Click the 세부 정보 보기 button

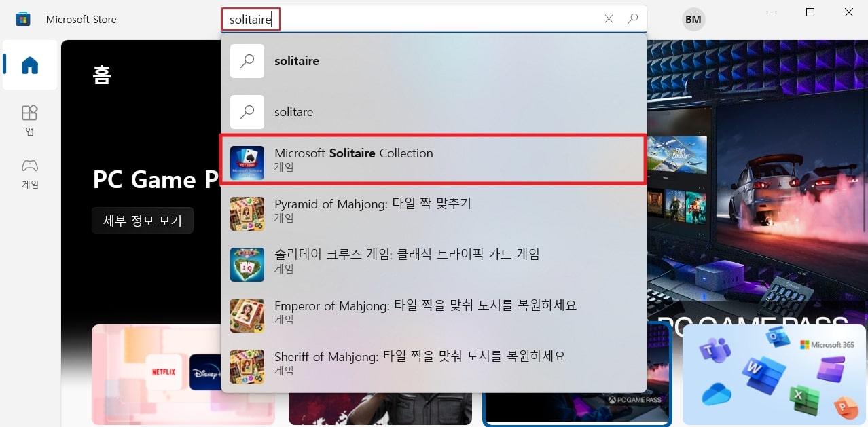tap(143, 221)
